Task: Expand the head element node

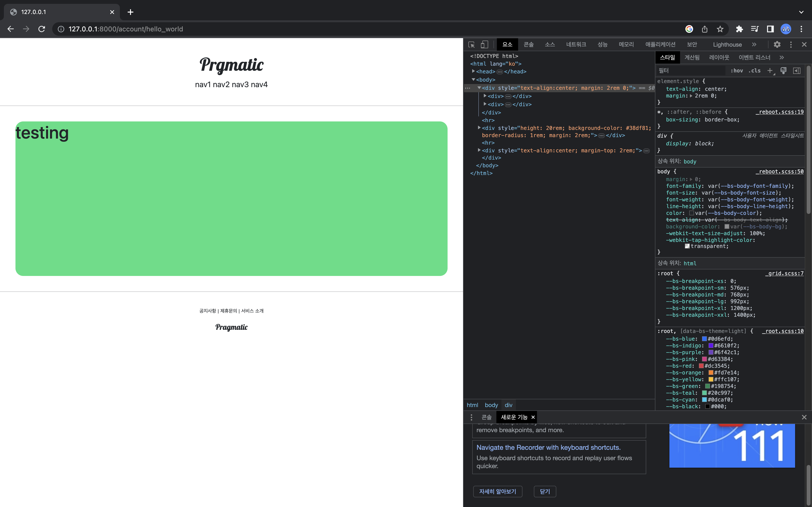Action: pos(473,71)
